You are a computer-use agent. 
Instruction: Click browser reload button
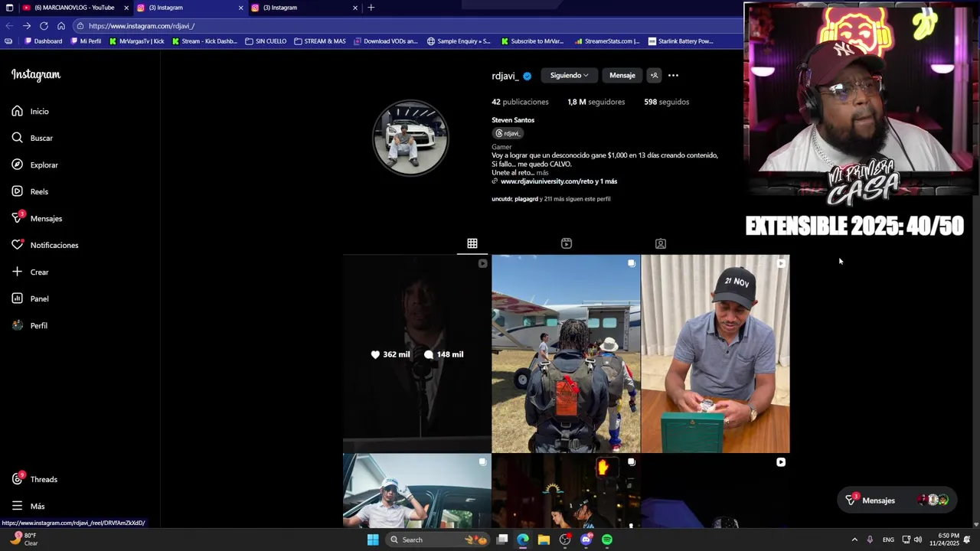point(44,25)
